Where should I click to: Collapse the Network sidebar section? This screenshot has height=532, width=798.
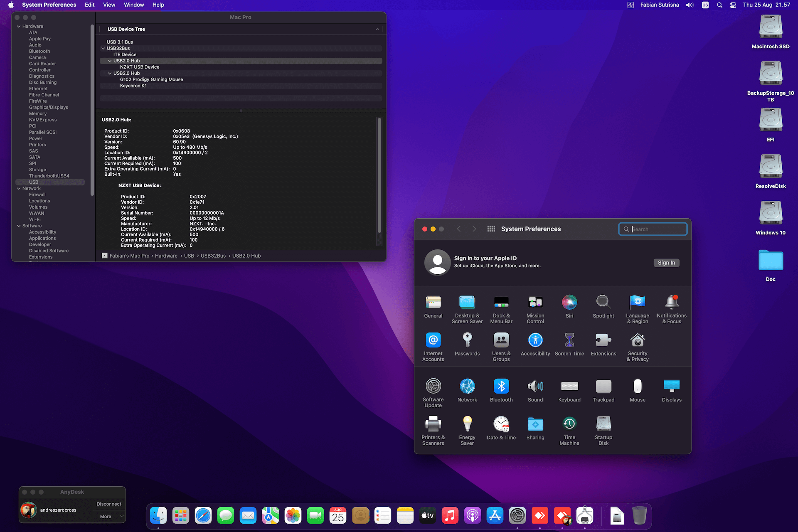tap(19, 188)
